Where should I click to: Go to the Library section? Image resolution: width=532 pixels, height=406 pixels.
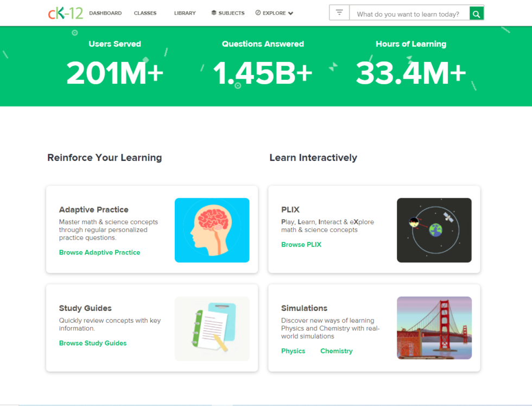pos(185,13)
